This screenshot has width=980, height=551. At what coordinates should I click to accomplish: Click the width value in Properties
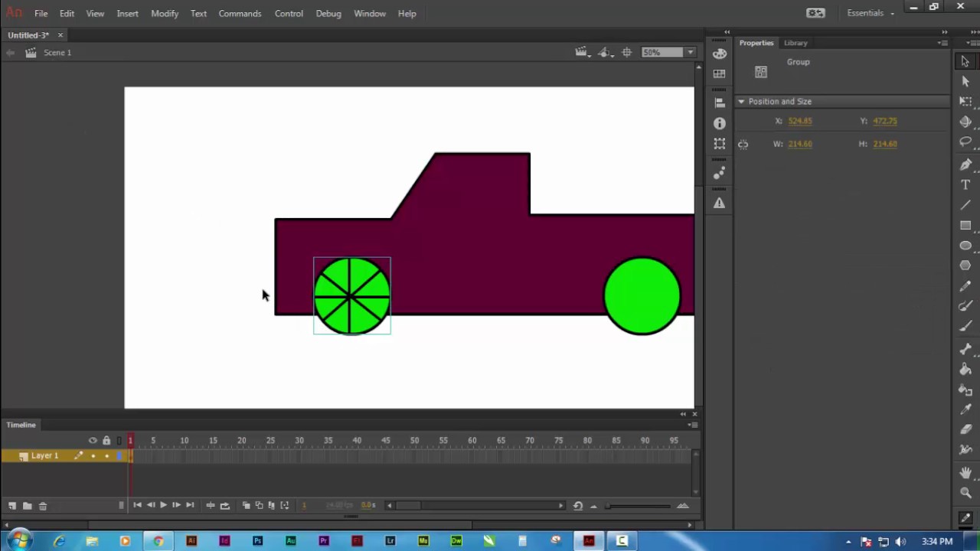[x=800, y=144]
